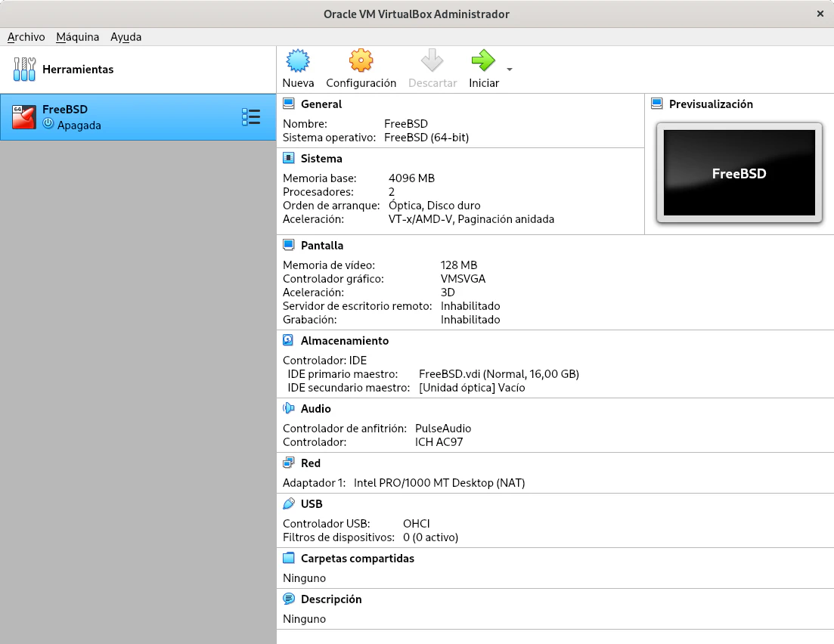Image resolution: width=834 pixels, height=644 pixels.
Task: Click the USB section icon
Action: pyautogui.click(x=288, y=503)
